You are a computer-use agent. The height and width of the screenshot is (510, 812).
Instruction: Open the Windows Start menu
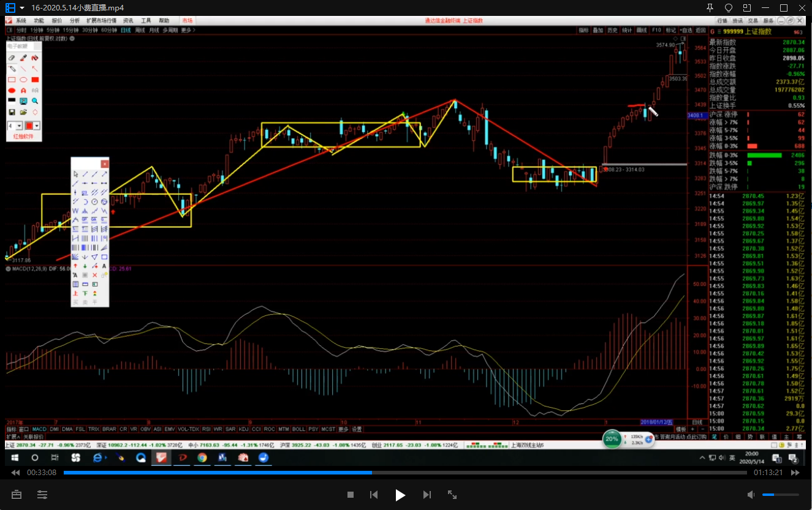(13, 457)
